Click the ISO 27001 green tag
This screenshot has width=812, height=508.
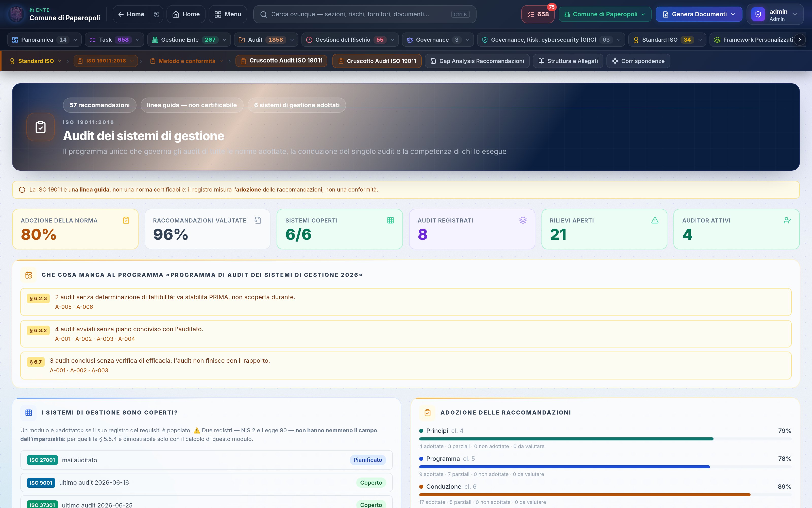[x=42, y=460]
